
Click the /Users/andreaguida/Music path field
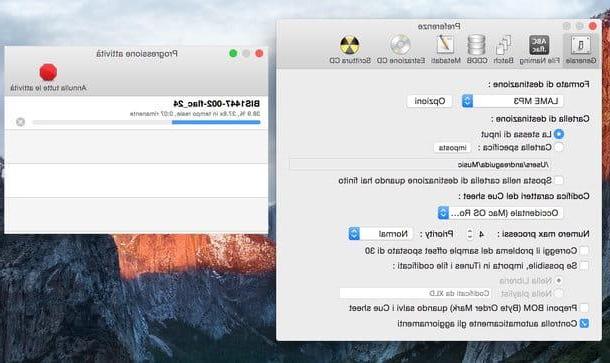(x=421, y=165)
